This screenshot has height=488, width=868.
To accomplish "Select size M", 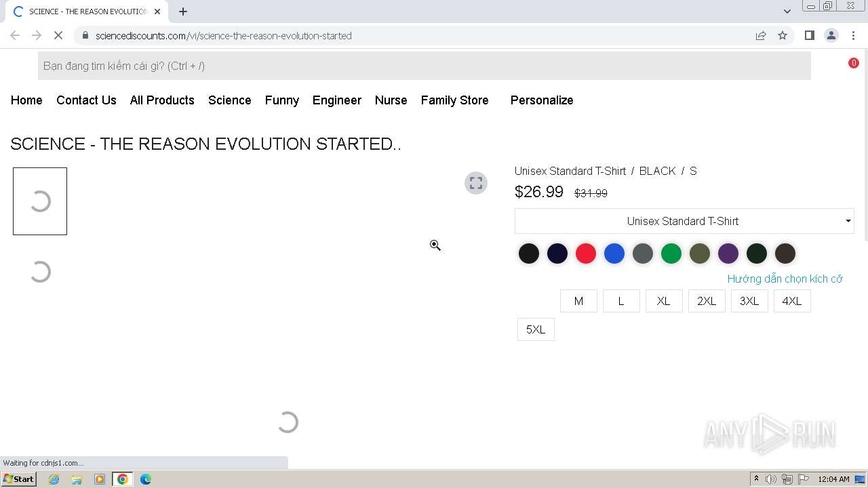I will coord(578,301).
